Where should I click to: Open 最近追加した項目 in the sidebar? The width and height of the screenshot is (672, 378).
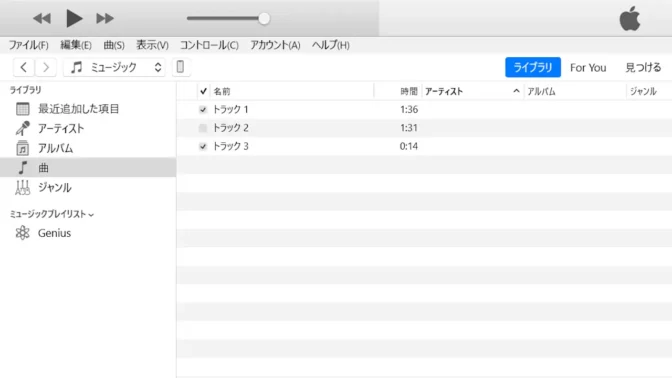[x=88, y=109]
